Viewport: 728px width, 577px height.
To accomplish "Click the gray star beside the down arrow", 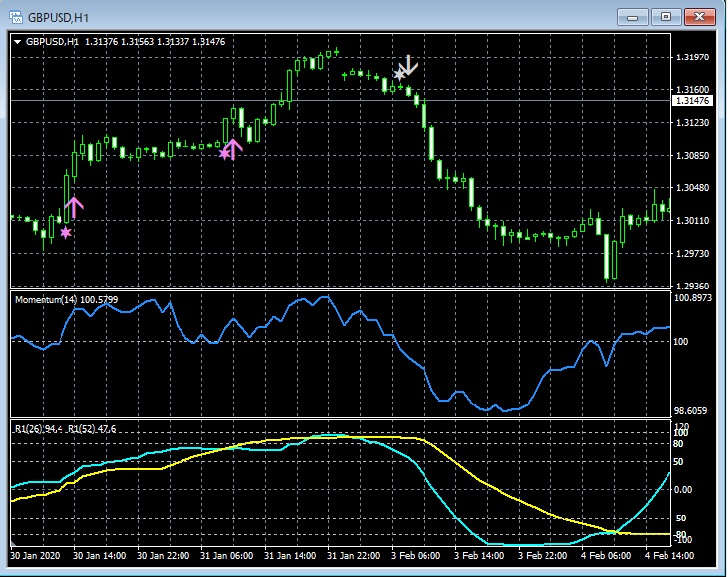I will click(399, 74).
